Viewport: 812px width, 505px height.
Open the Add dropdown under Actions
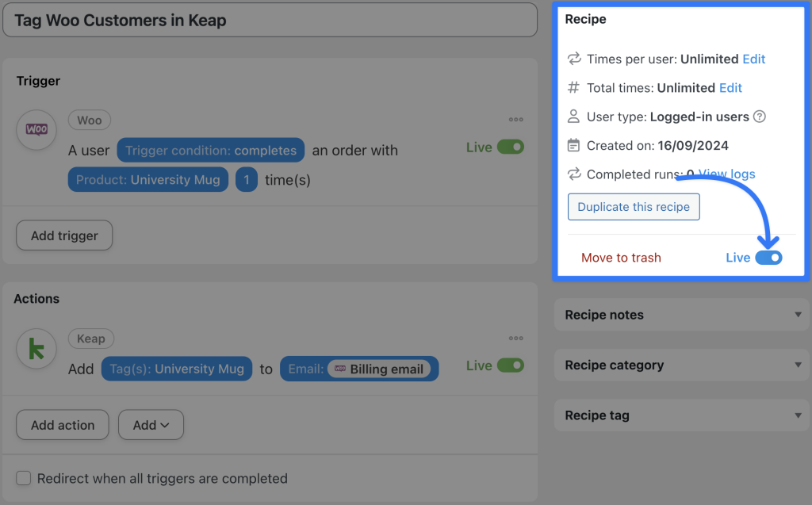tap(151, 425)
